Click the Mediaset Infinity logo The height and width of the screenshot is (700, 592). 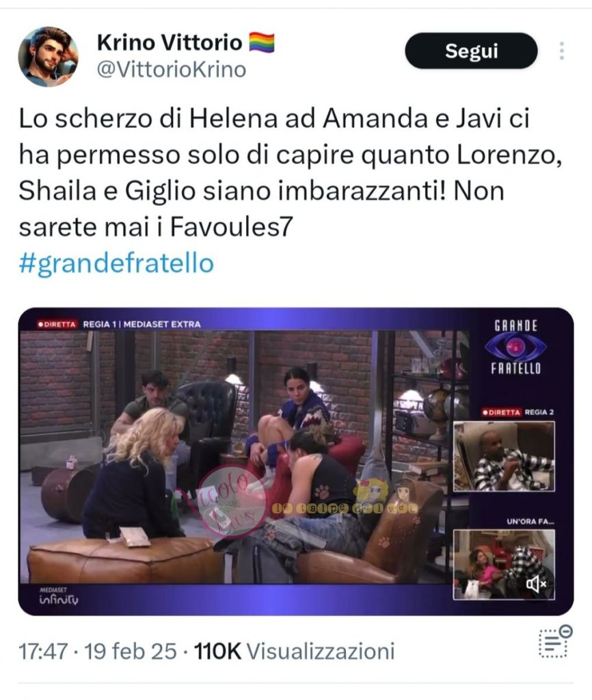(59, 597)
